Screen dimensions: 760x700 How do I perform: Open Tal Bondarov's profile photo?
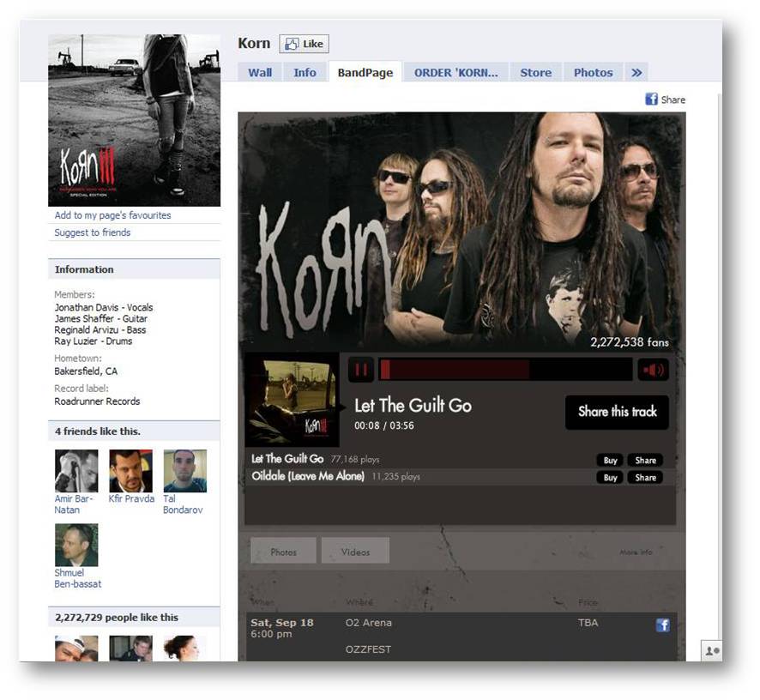click(185, 471)
